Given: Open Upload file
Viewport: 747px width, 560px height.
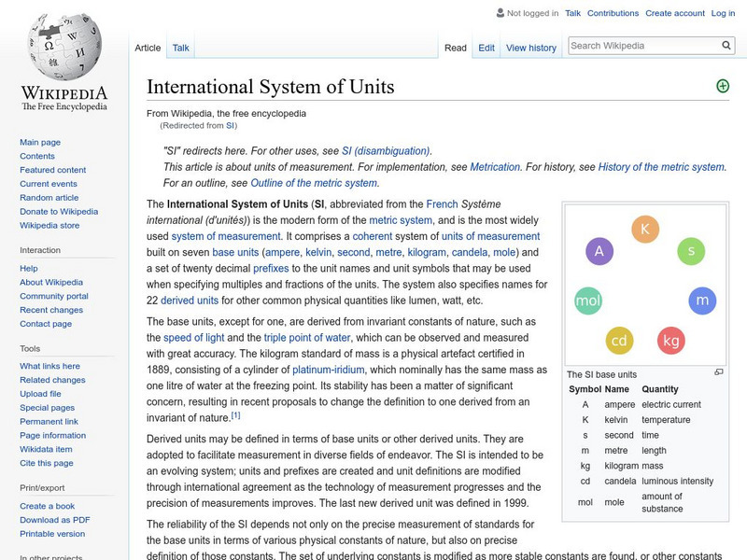Looking at the screenshot, I should click(x=40, y=394).
